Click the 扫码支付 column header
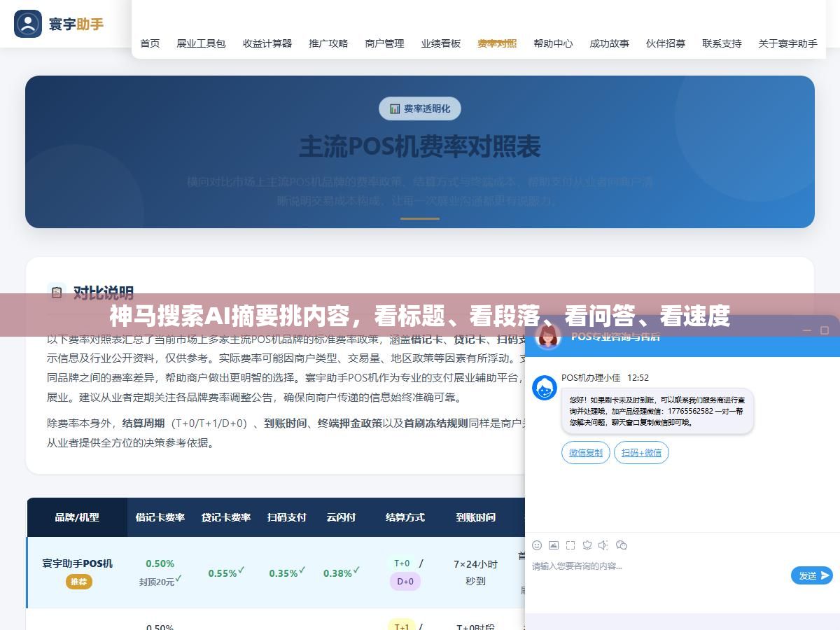The height and width of the screenshot is (630, 840). (287, 517)
